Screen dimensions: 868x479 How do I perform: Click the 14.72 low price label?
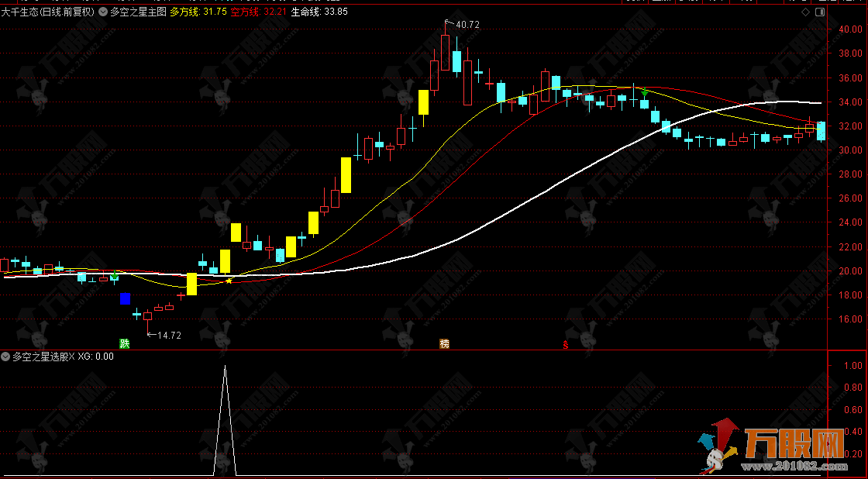pos(168,336)
